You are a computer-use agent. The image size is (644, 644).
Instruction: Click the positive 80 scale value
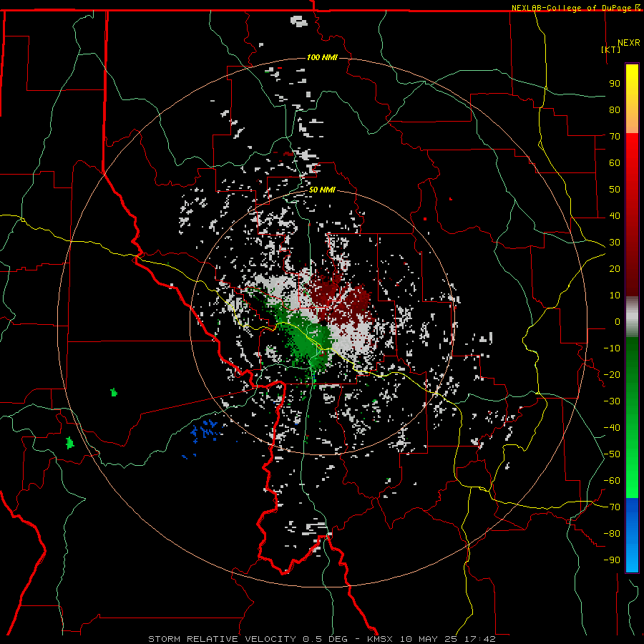click(615, 109)
